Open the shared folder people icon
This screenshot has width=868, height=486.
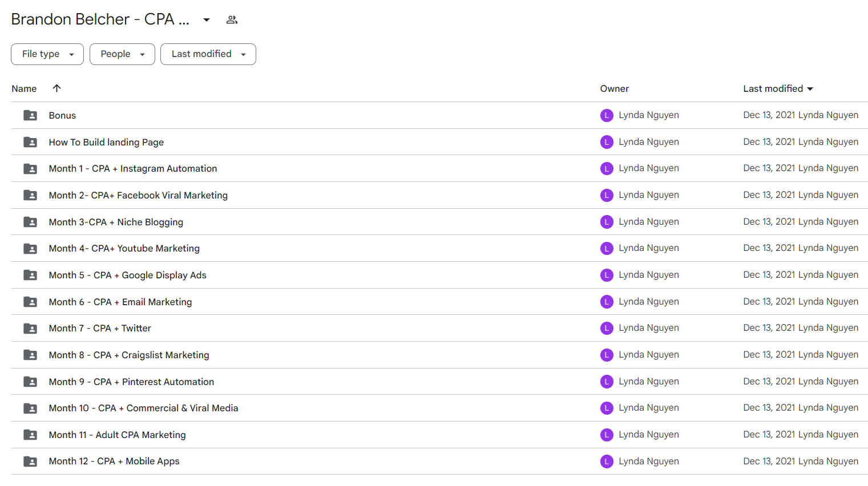click(x=232, y=20)
